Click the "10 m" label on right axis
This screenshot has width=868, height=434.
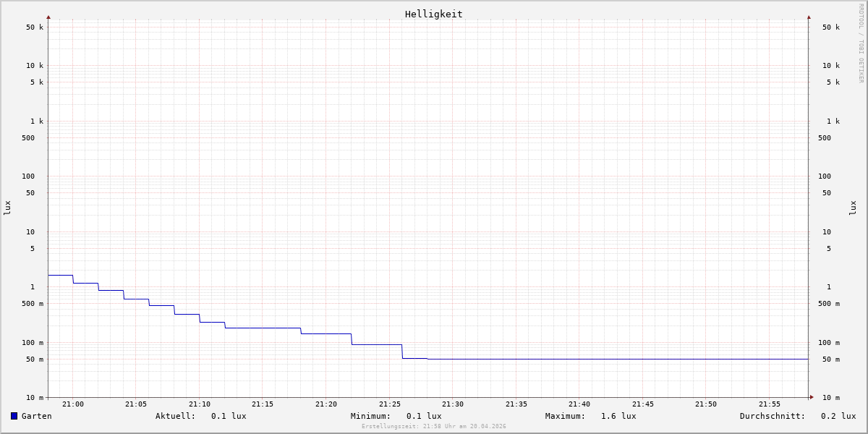831,398
